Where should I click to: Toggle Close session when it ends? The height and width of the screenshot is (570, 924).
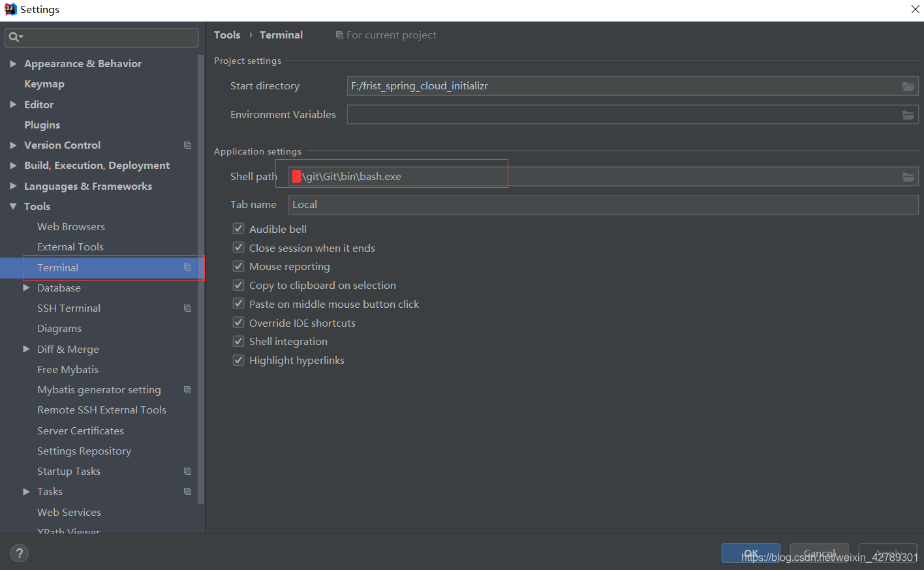click(x=239, y=248)
